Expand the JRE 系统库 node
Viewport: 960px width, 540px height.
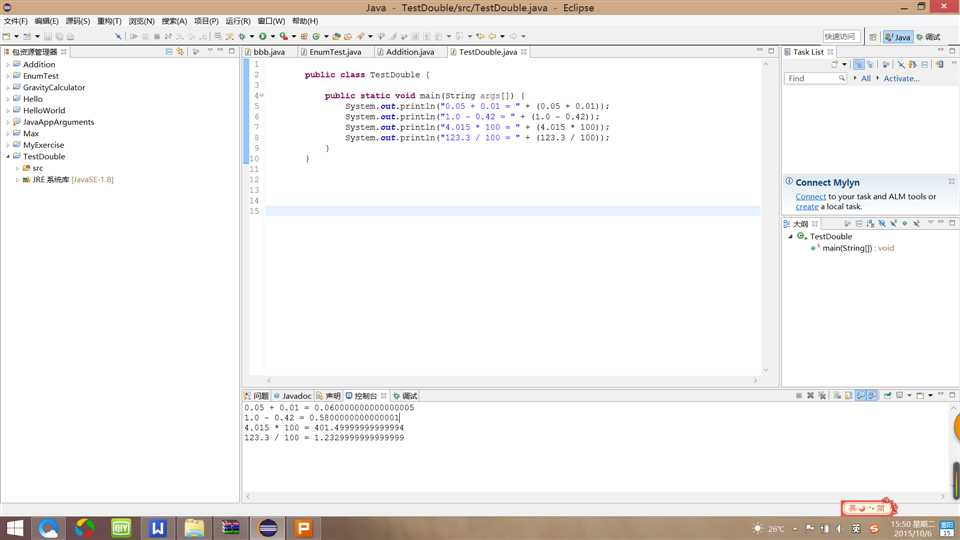[x=17, y=180]
